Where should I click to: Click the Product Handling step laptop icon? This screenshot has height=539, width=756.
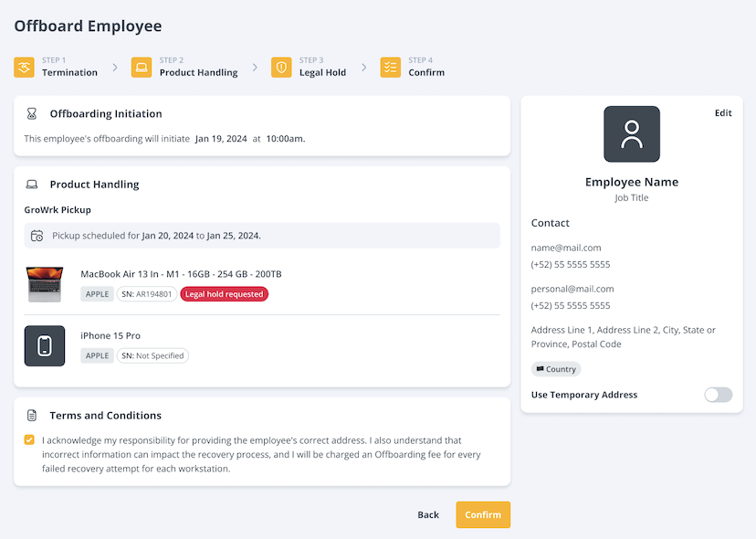click(142, 68)
